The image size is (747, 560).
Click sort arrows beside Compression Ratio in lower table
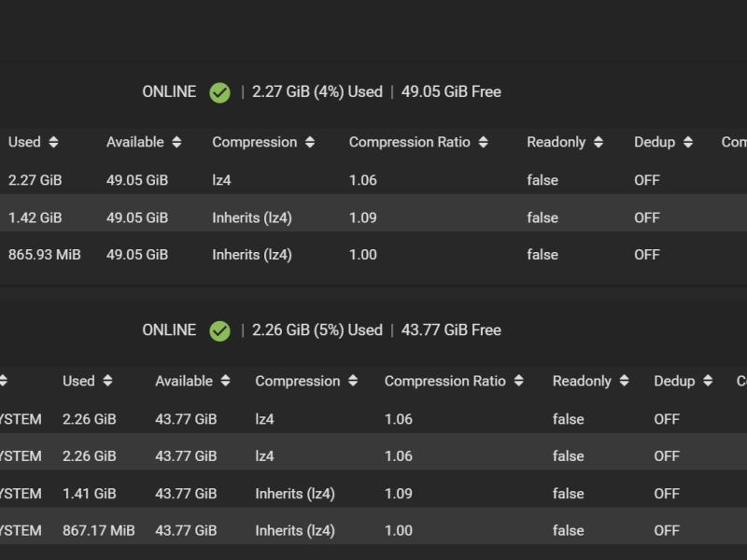tap(518, 382)
